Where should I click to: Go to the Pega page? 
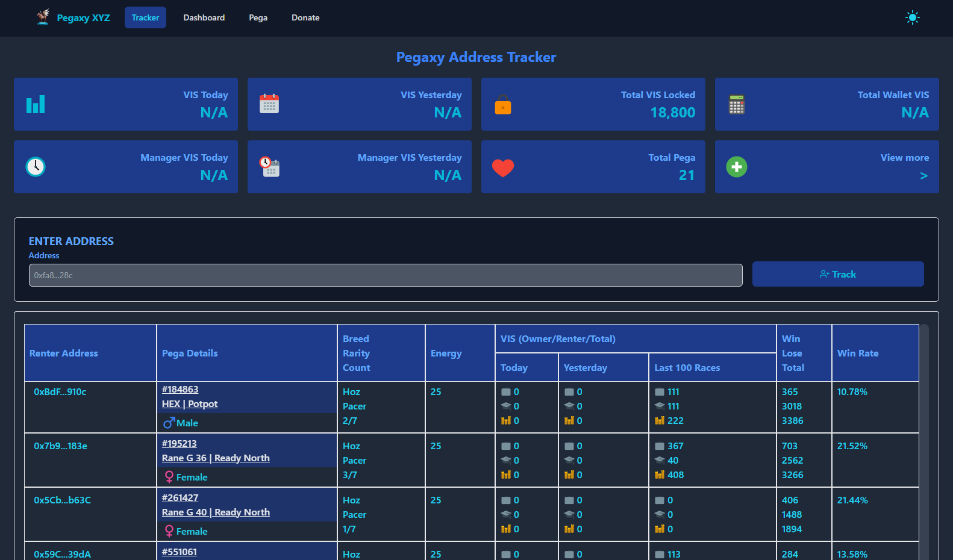(x=258, y=17)
